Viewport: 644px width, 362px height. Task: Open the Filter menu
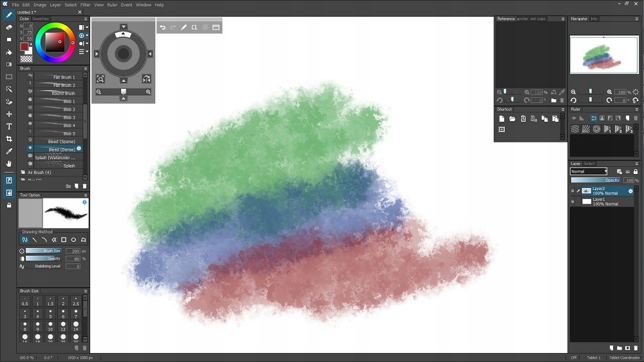click(86, 5)
